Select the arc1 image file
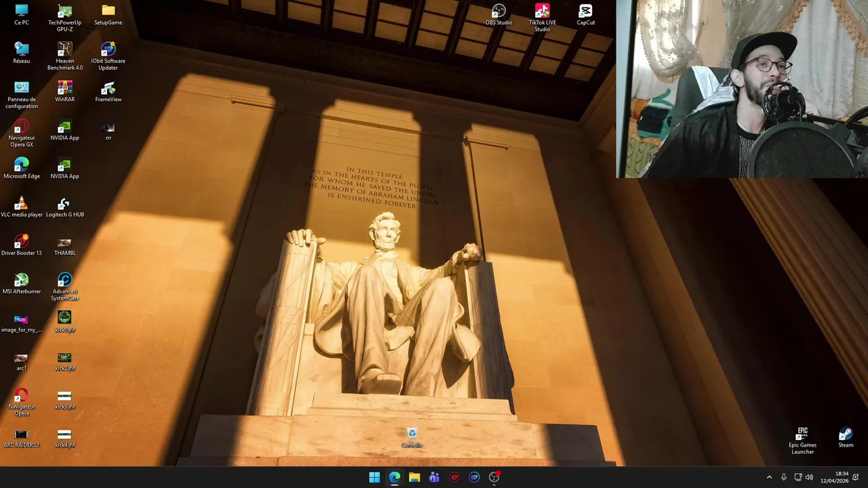This screenshot has height=488, width=868. 22,362
